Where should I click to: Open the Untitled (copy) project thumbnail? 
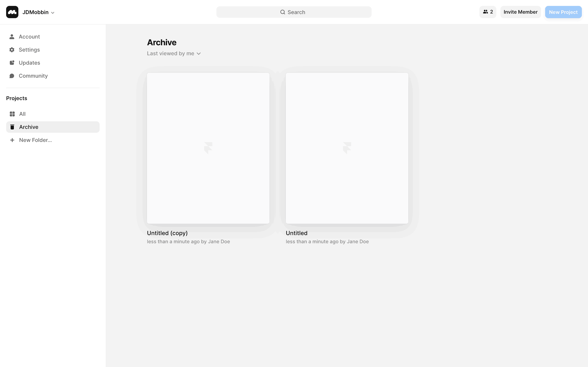[x=208, y=148]
